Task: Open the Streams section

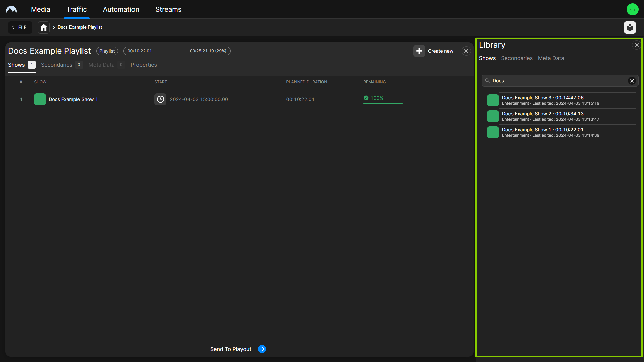Action: [168, 9]
